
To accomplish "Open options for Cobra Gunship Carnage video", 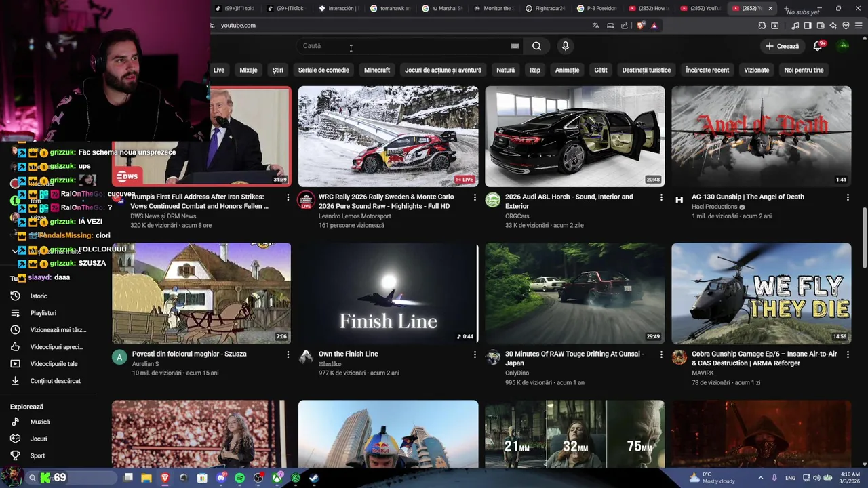I will 848,354.
